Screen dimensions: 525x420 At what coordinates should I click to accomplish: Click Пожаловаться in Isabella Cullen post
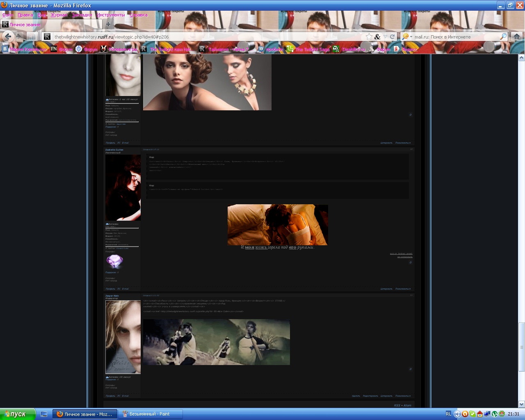[403, 289]
